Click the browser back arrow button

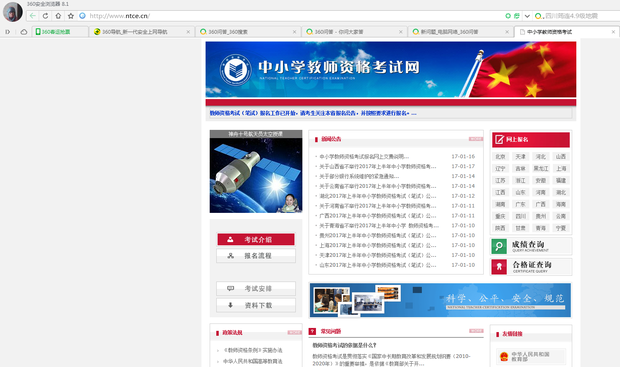pos(33,16)
